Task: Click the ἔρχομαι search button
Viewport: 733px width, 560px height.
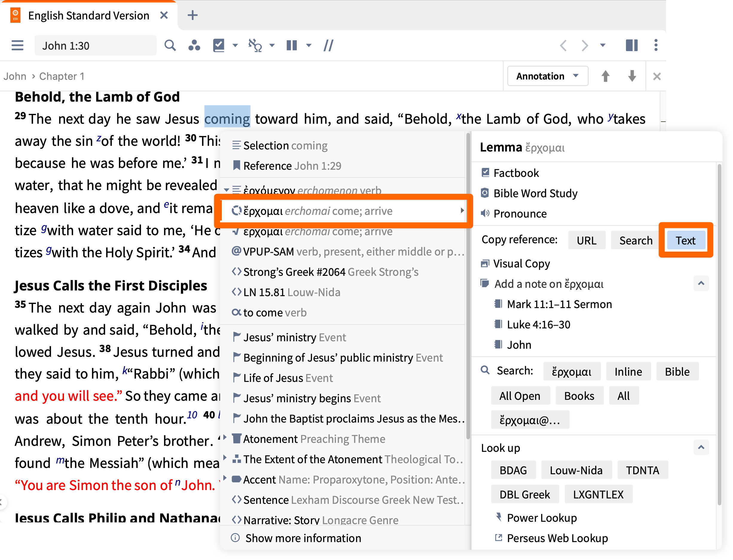Action: pos(572,371)
